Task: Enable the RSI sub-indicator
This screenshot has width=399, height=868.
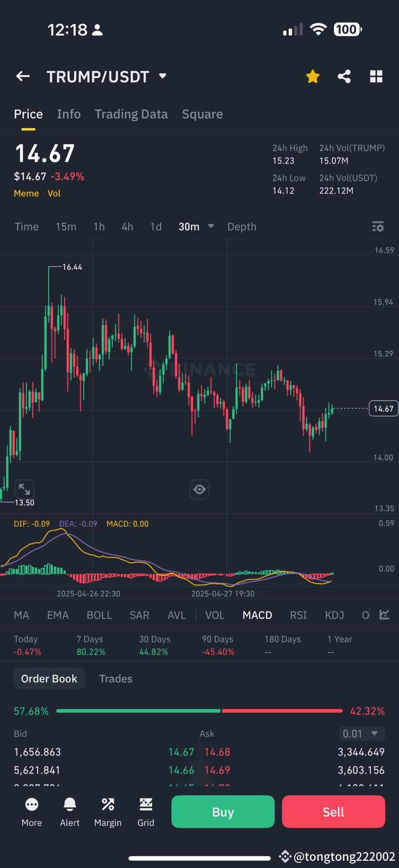Action: point(298,615)
